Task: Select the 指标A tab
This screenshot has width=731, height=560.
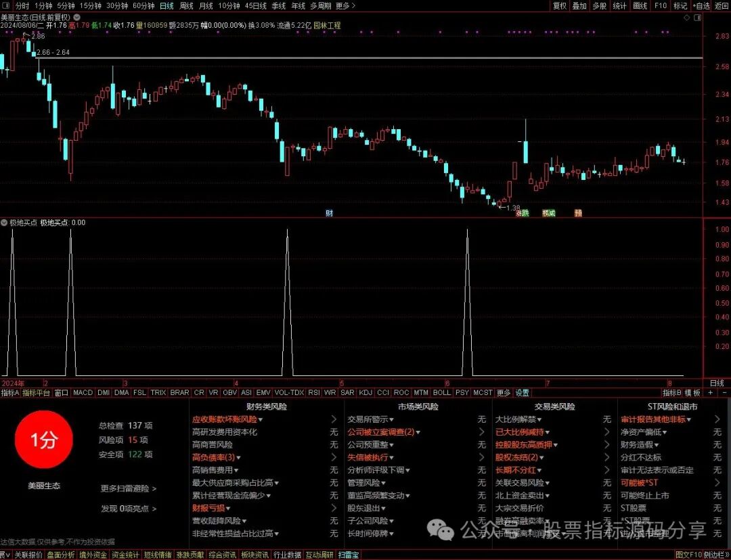Action: pos(9,393)
